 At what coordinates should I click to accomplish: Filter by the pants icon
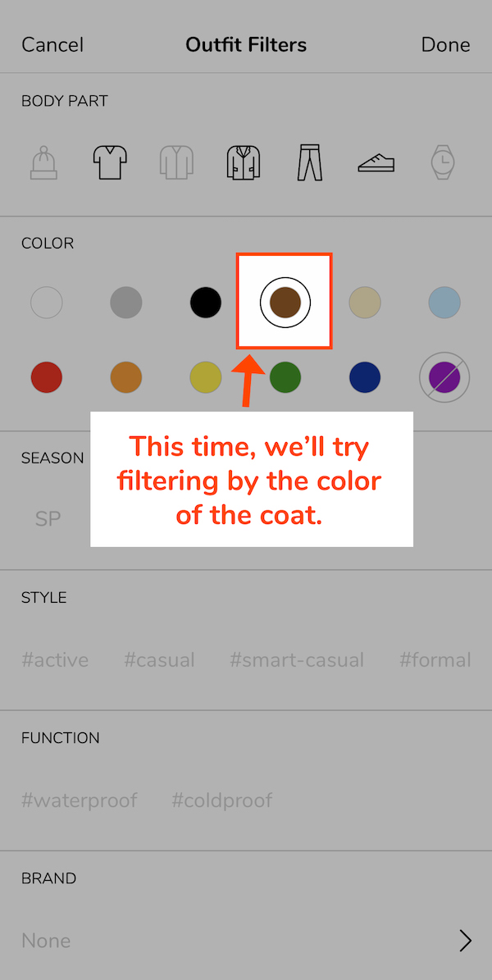(x=309, y=162)
